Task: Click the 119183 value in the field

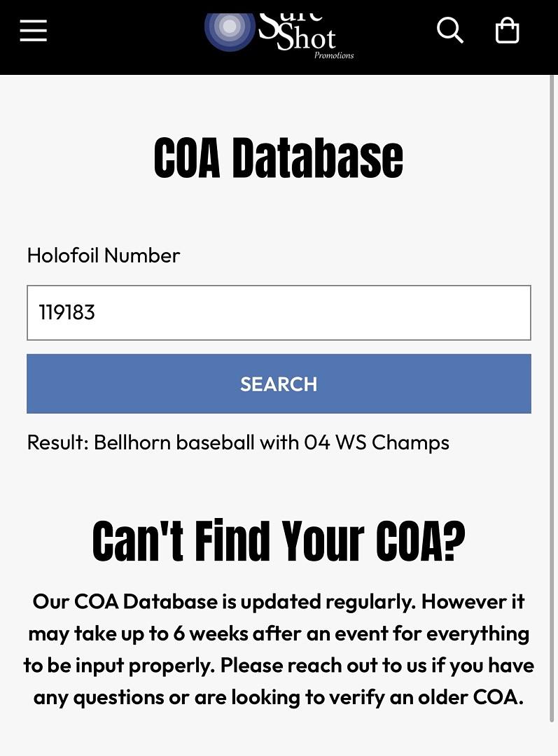Action: (x=67, y=312)
